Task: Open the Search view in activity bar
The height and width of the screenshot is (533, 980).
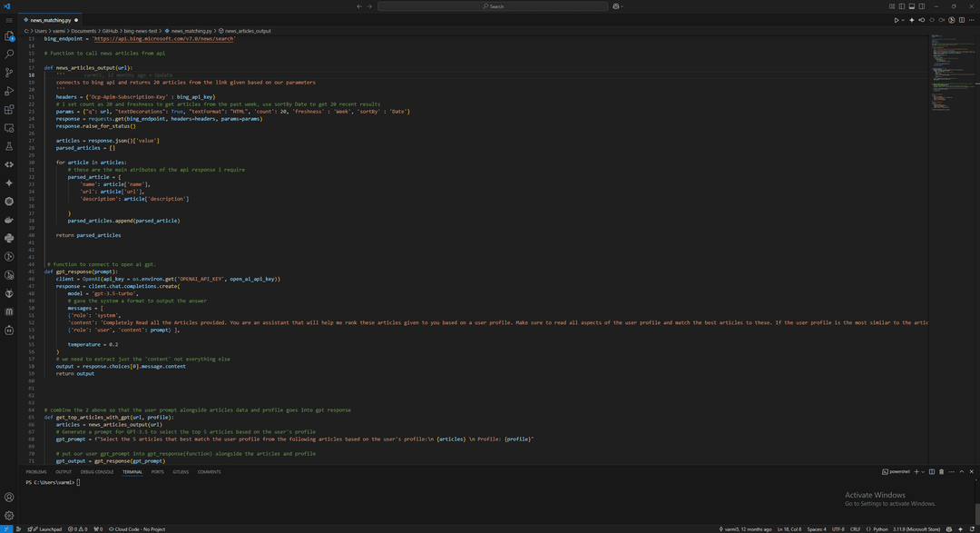Action: [9, 54]
